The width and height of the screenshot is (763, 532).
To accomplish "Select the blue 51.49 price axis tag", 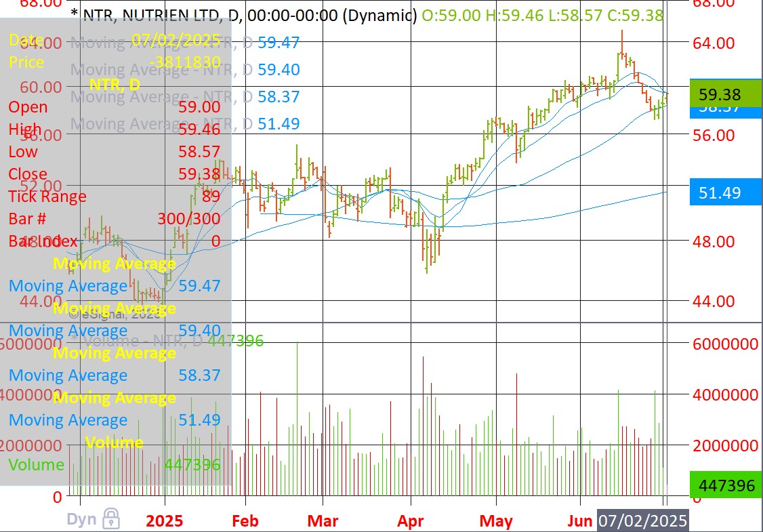I will [x=726, y=192].
